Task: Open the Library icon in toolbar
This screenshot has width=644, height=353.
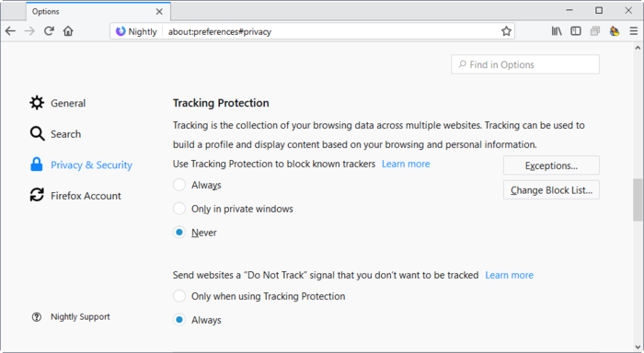Action: 557,31
